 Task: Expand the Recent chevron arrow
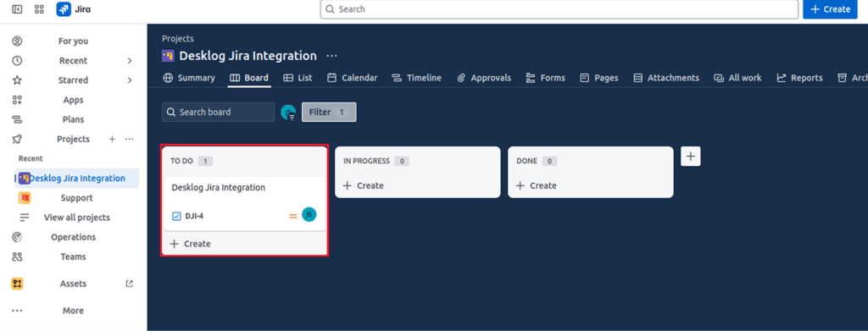coord(130,61)
